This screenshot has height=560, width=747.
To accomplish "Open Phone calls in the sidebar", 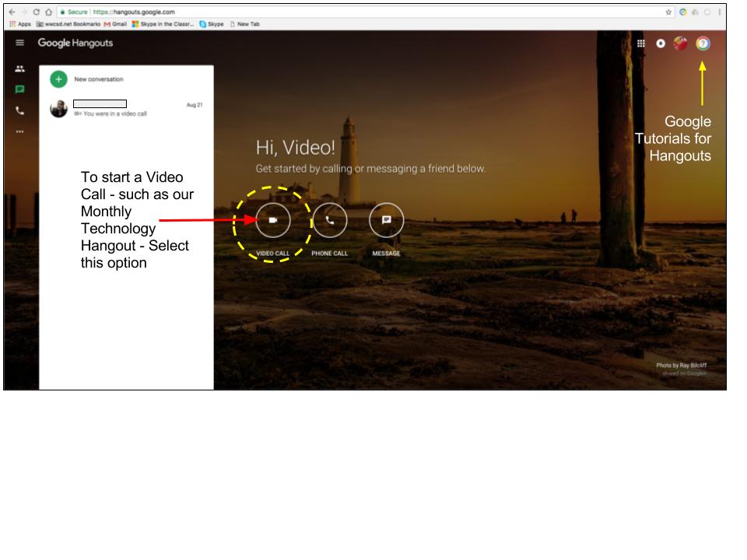I will 19,111.
